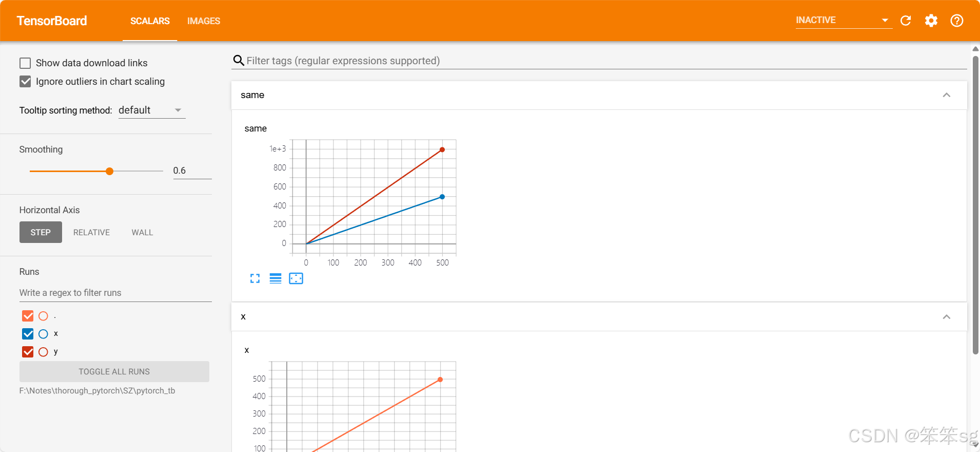
Task: Click the 'same' chart title text
Action: pyautogui.click(x=256, y=128)
